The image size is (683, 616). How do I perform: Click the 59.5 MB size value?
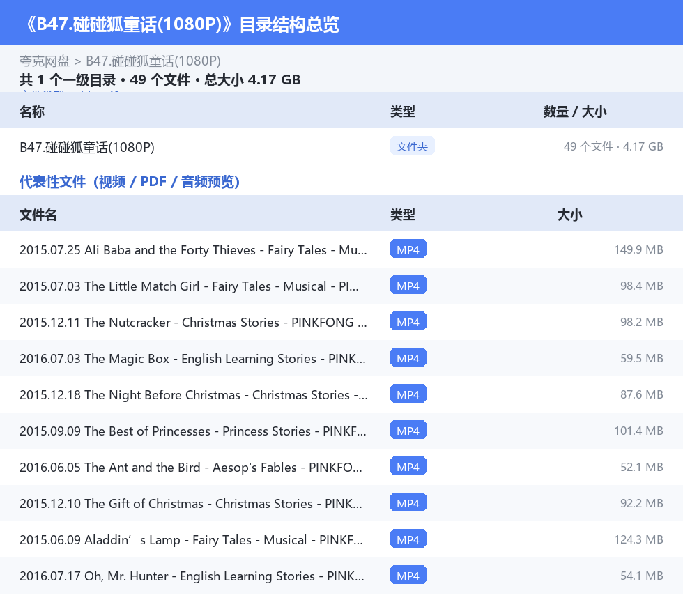pos(642,358)
